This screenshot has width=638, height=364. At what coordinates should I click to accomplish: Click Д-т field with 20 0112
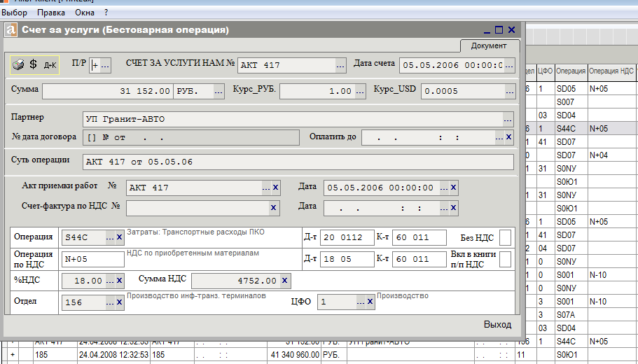(347, 237)
